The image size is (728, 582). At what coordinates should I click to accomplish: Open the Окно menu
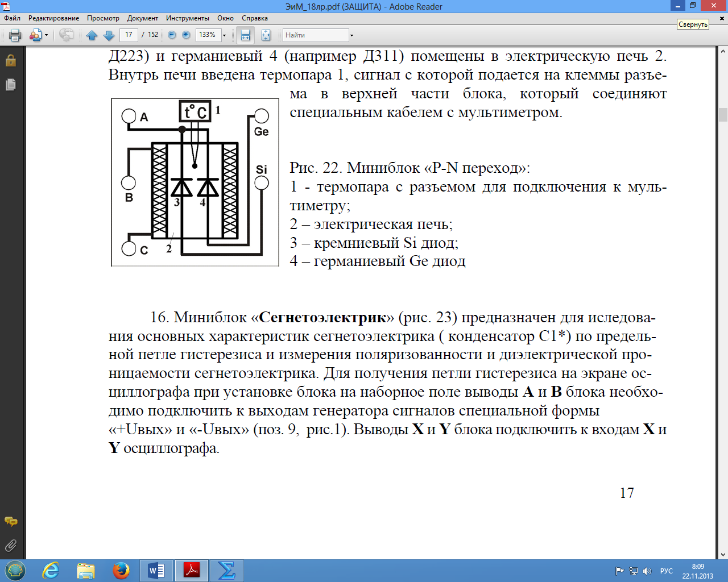[226, 18]
